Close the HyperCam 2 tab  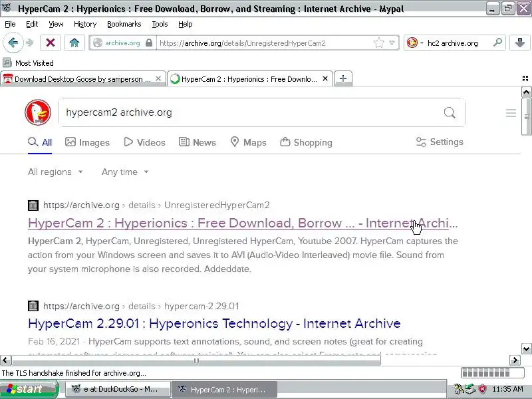pos(325,78)
